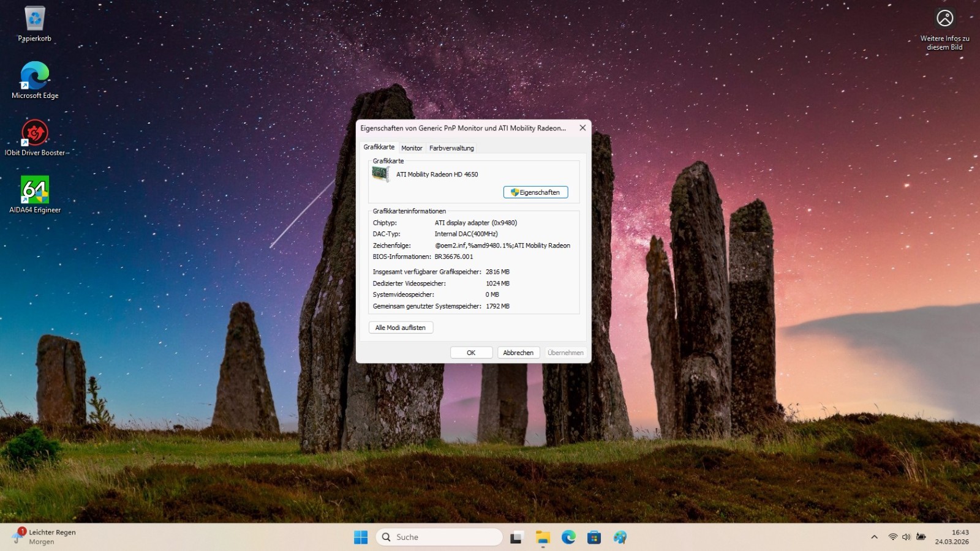This screenshot has width=980, height=551.
Task: Click Systemvideospeicher value '0 MB'
Action: (492, 294)
